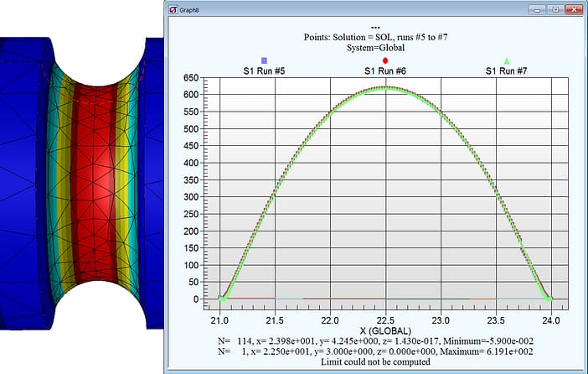The width and height of the screenshot is (588, 374).
Task: Click the Maximum=6.191e+002 readout line
Action: 386,351
